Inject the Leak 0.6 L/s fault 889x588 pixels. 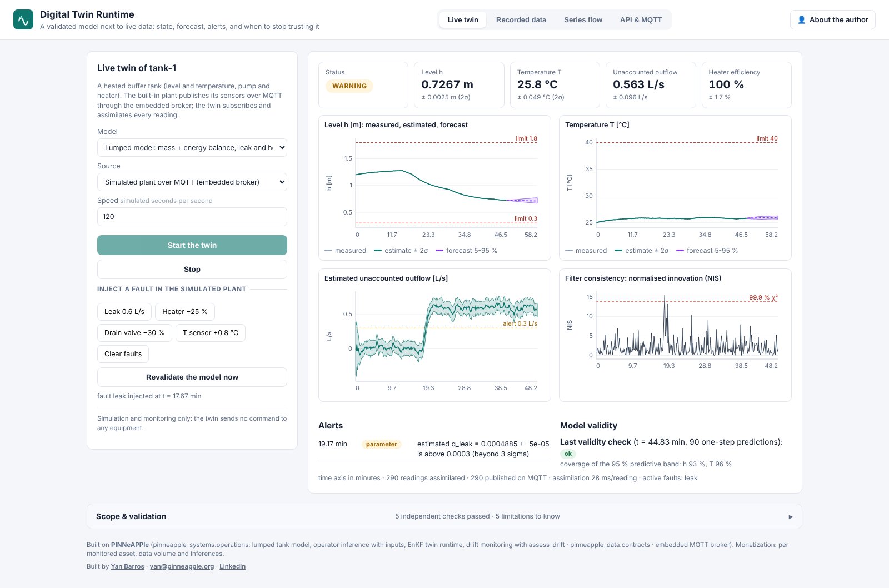(x=124, y=312)
